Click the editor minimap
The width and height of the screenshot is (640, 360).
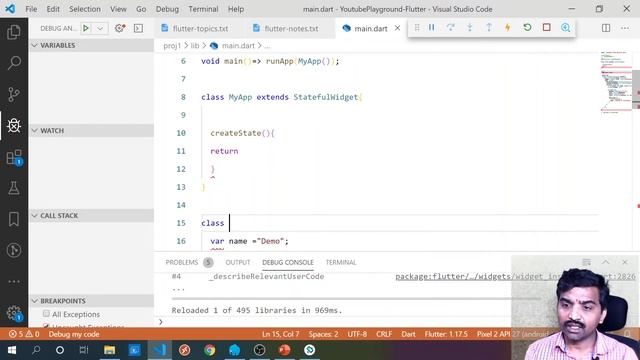click(616, 82)
